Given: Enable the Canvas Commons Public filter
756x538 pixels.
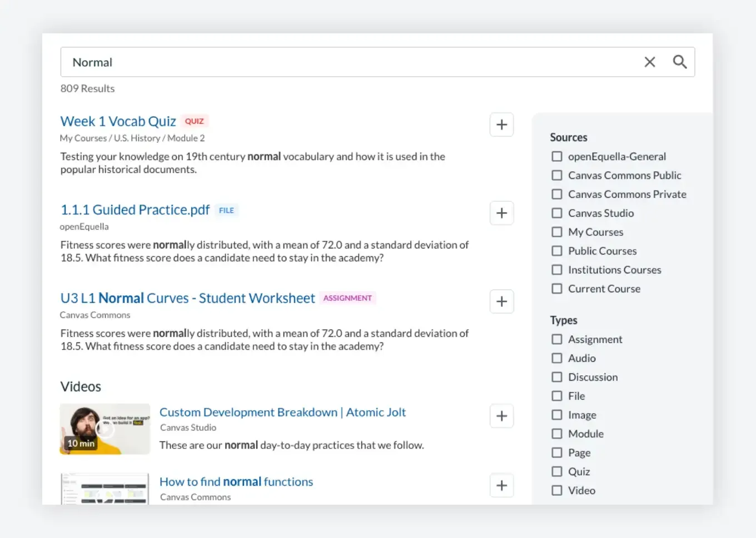Looking at the screenshot, I should [x=557, y=175].
